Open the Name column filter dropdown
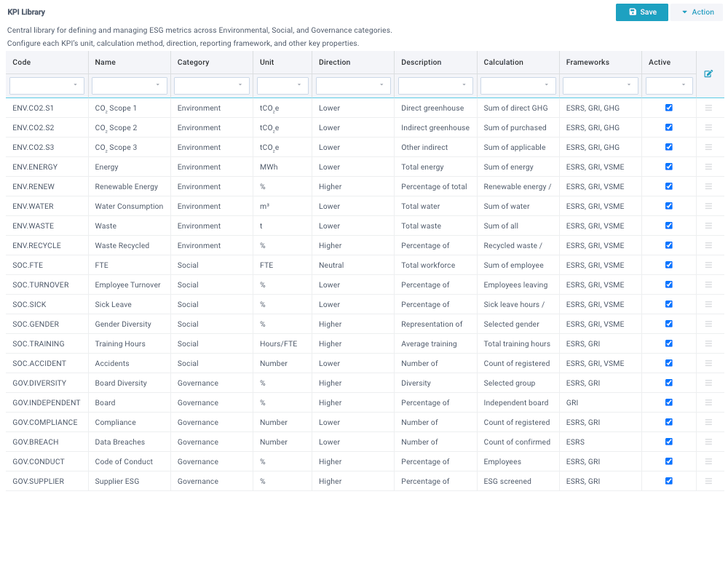 click(x=129, y=85)
